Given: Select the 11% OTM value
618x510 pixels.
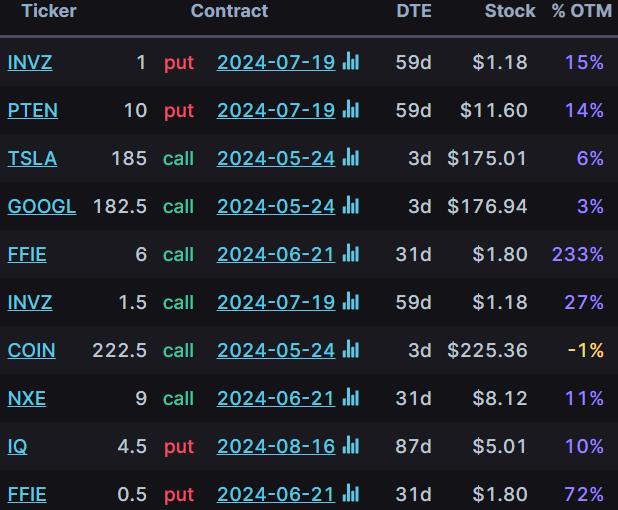Looking at the screenshot, I should (584, 398).
